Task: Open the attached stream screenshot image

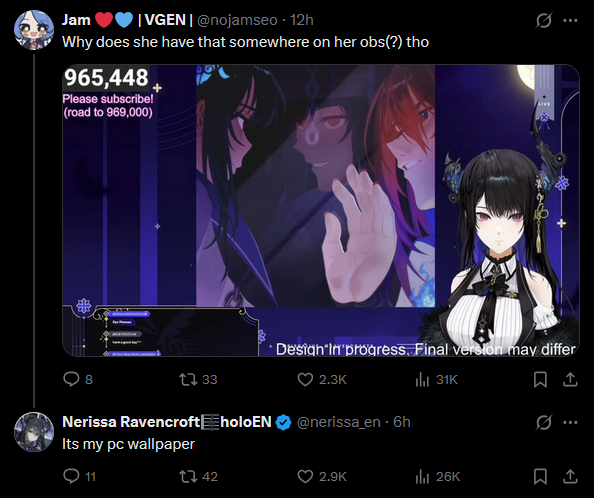Action: tap(321, 211)
